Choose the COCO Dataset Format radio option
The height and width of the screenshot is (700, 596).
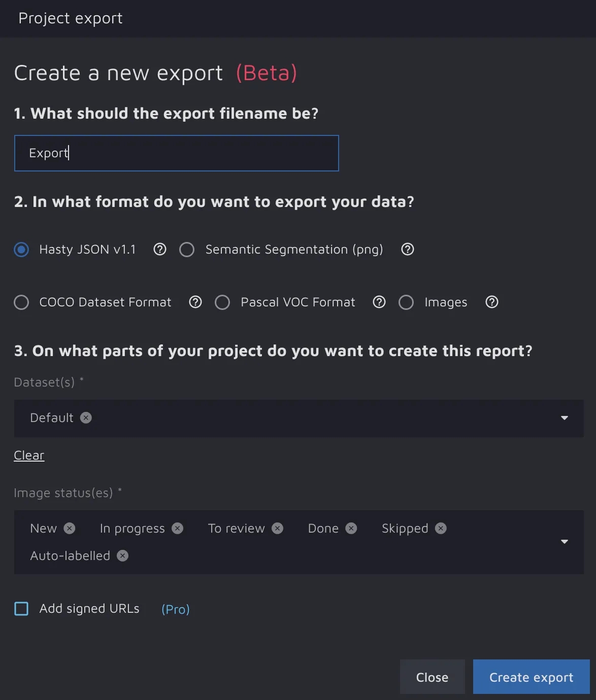[x=21, y=302]
